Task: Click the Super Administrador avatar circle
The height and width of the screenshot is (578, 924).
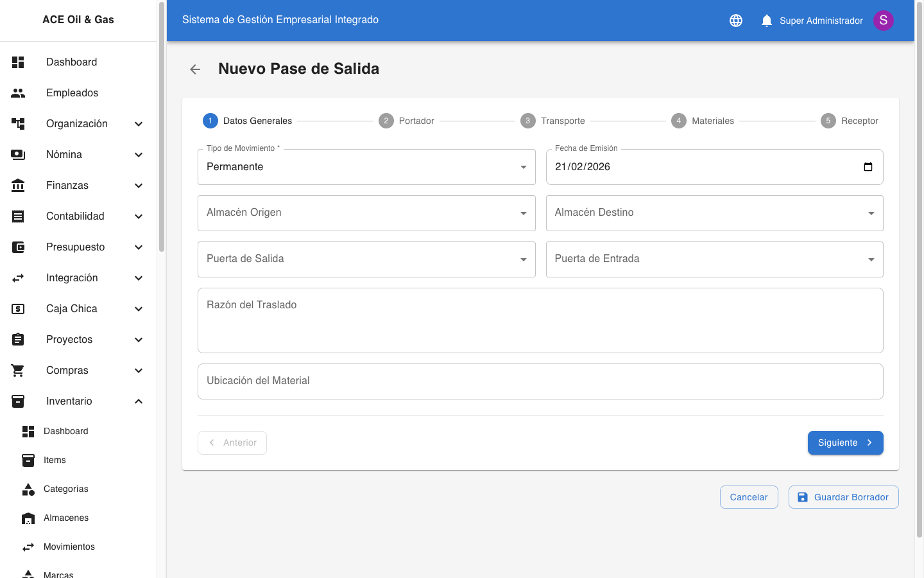Action: pos(884,20)
